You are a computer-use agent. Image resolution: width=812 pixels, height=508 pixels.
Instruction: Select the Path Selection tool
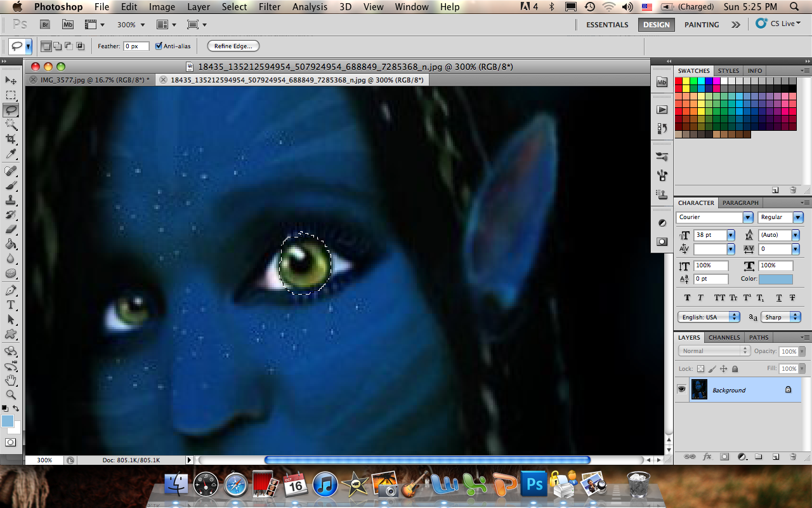tap(11, 319)
